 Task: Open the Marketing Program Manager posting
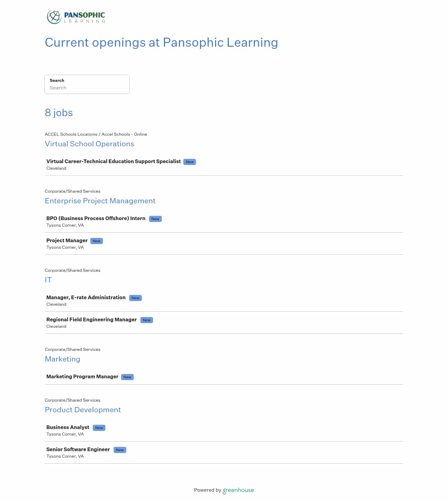82,377
